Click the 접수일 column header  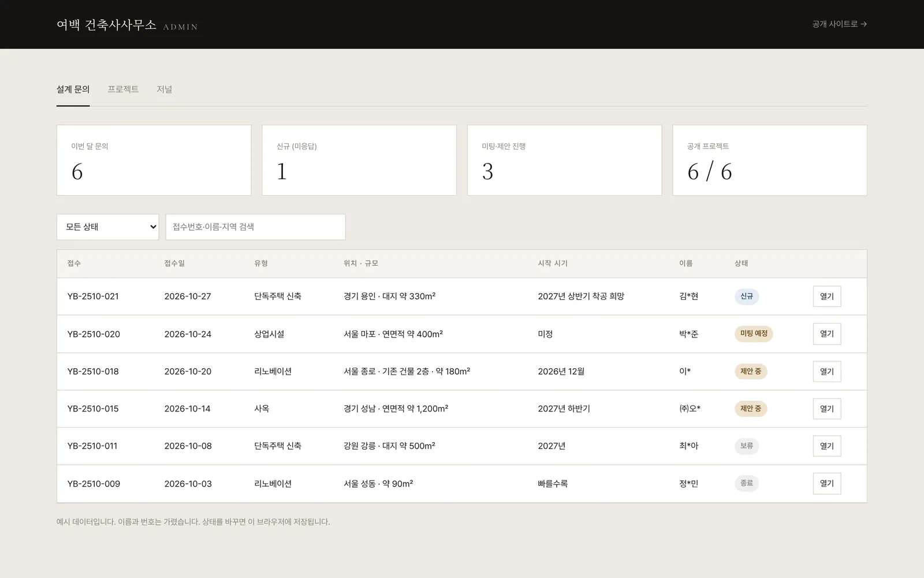(174, 264)
